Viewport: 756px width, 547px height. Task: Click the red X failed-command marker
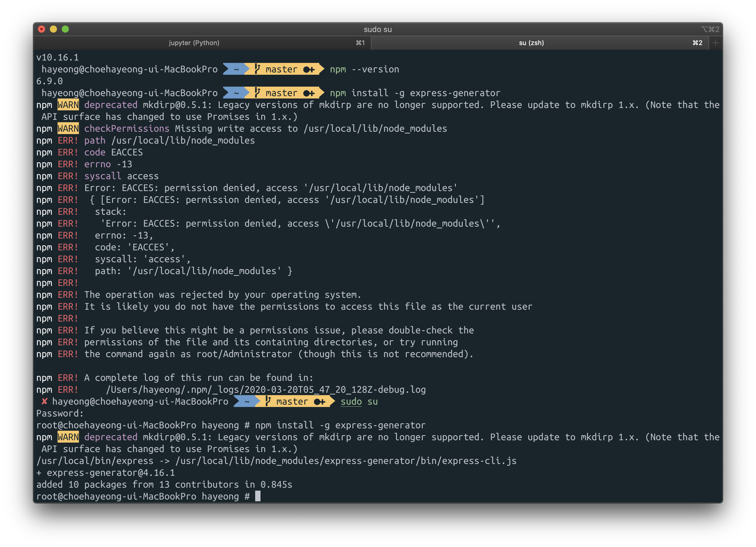[44, 401]
